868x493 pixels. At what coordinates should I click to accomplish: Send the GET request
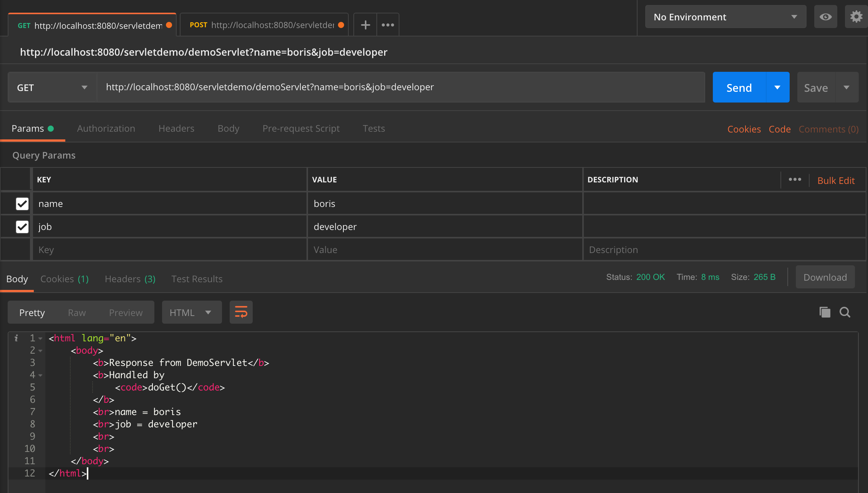738,87
